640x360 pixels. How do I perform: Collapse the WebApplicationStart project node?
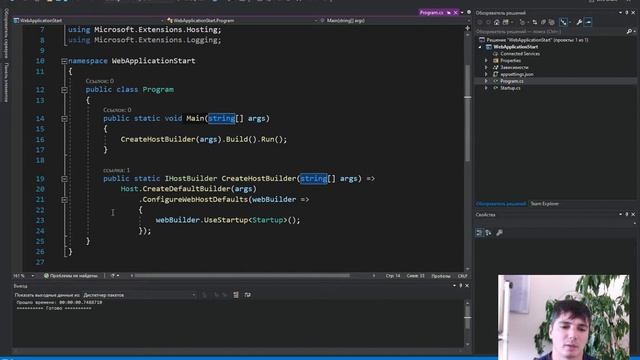coord(480,47)
